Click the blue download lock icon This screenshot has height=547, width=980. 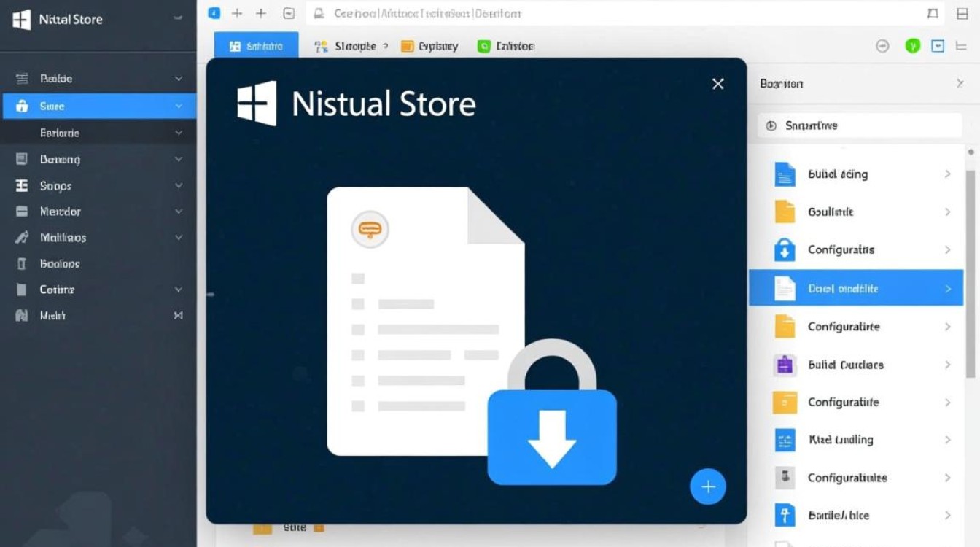(x=552, y=436)
